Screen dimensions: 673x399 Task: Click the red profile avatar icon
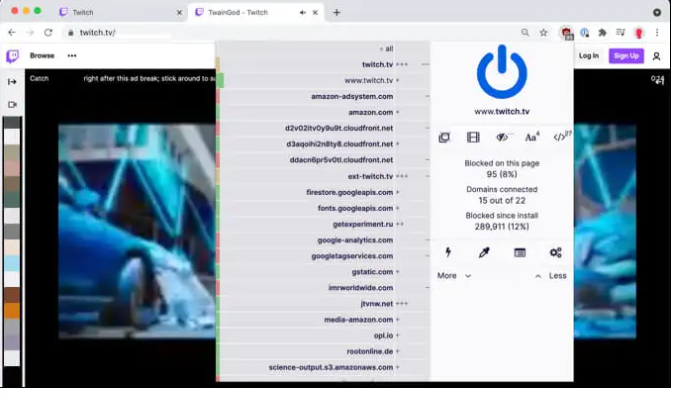(639, 33)
